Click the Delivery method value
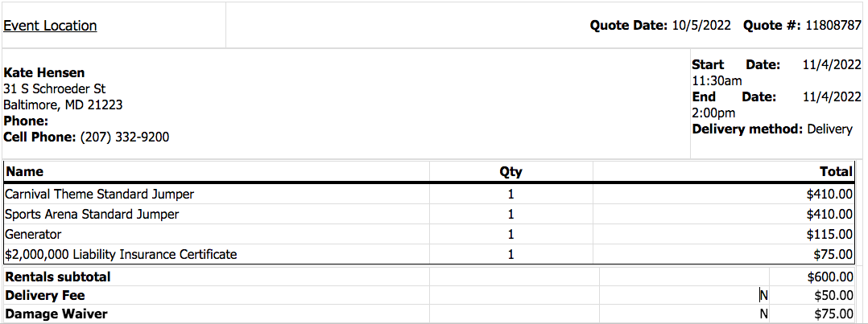The width and height of the screenshot is (868, 324). coord(829,129)
